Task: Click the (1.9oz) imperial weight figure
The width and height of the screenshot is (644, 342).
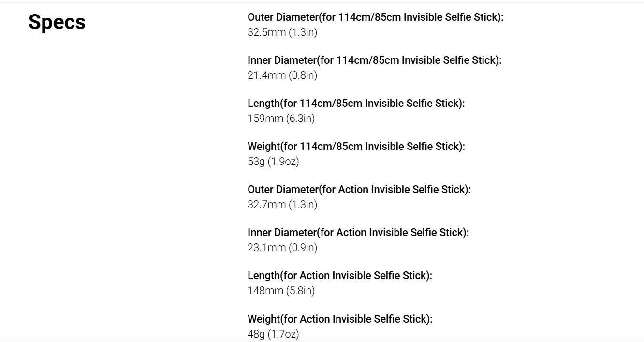Action: [283, 162]
